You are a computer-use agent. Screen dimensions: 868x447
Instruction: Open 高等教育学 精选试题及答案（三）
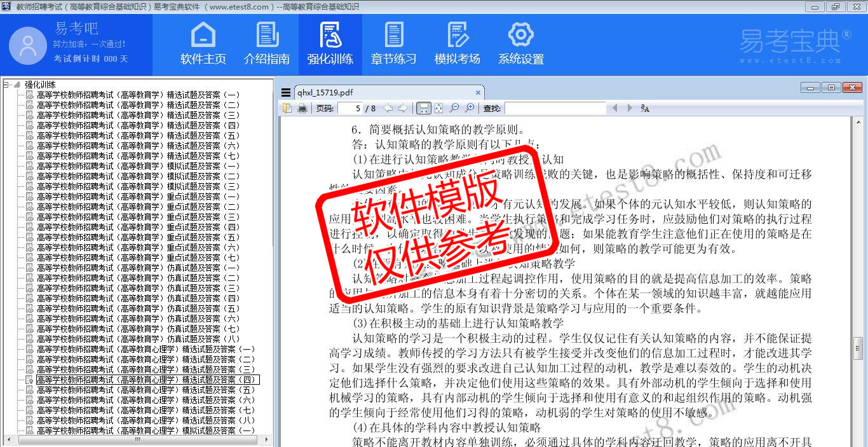pos(139,115)
